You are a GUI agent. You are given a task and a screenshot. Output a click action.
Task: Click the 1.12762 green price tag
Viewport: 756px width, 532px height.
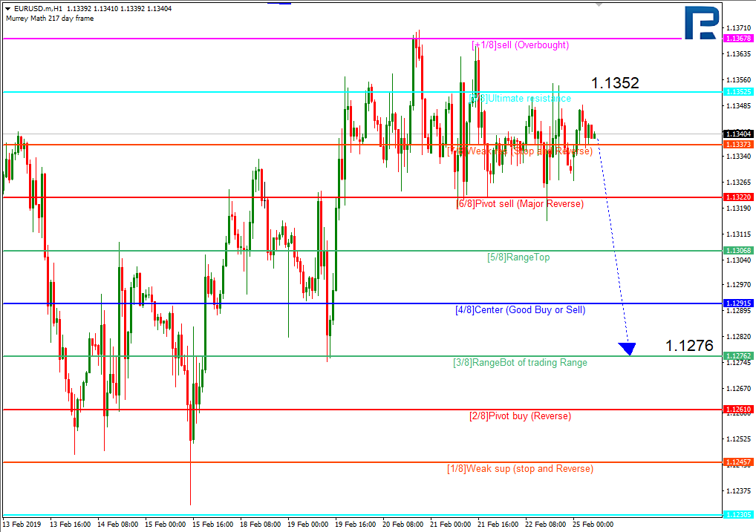739,356
